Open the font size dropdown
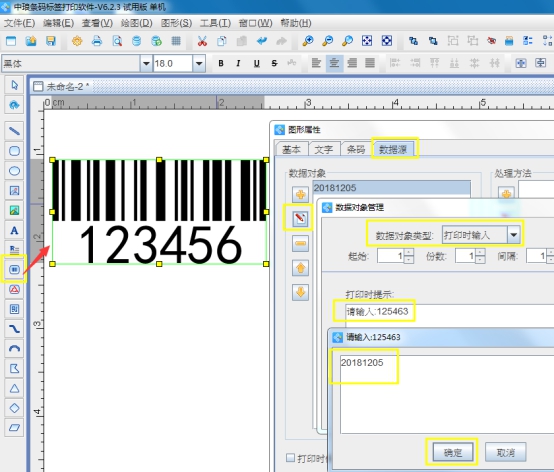Image resolution: width=554 pixels, height=472 pixels. tap(199, 64)
